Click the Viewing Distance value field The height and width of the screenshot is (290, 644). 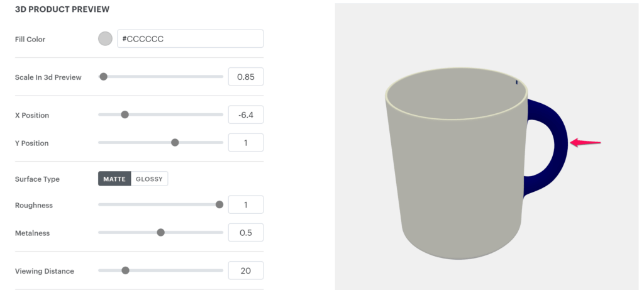(x=245, y=271)
